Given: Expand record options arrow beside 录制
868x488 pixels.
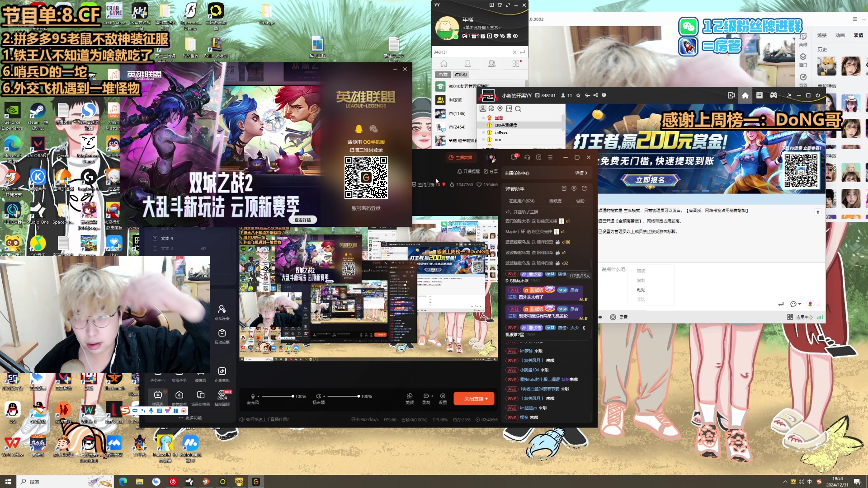Looking at the screenshot, I should pyautogui.click(x=432, y=396).
